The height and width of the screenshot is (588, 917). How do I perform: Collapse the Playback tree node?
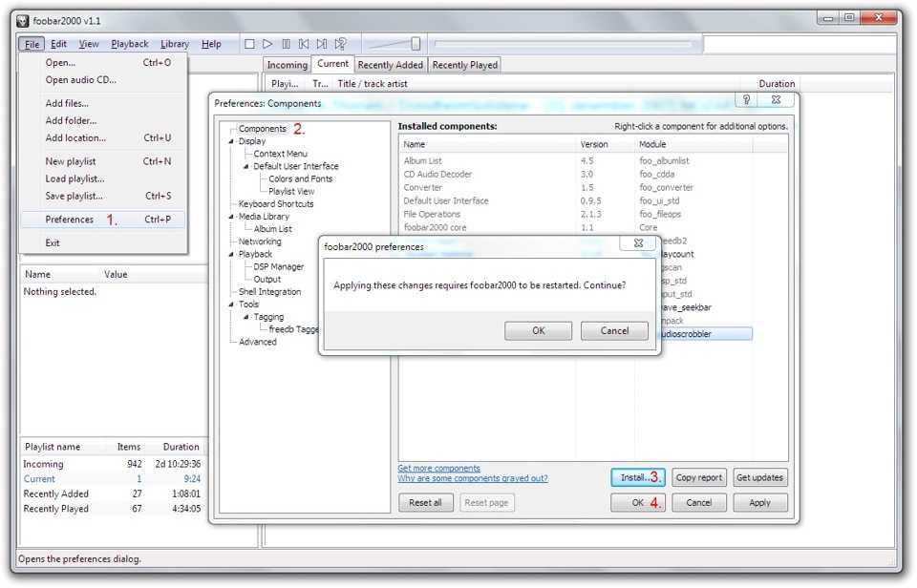(231, 255)
